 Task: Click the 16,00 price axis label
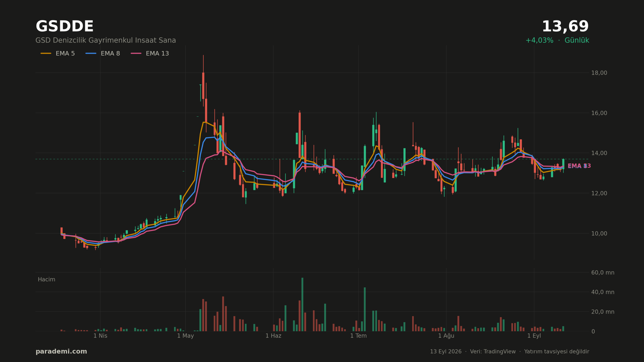pos(599,113)
